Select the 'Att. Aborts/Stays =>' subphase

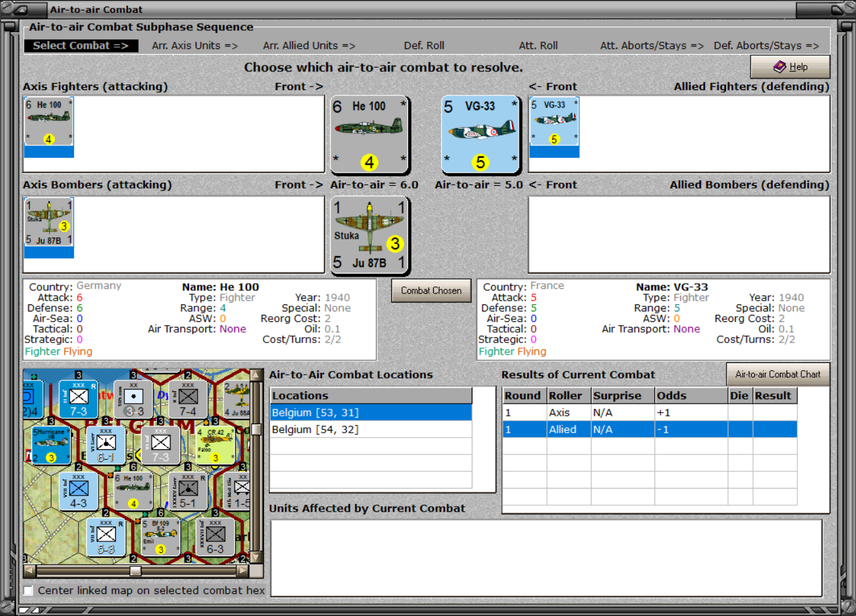(652, 46)
